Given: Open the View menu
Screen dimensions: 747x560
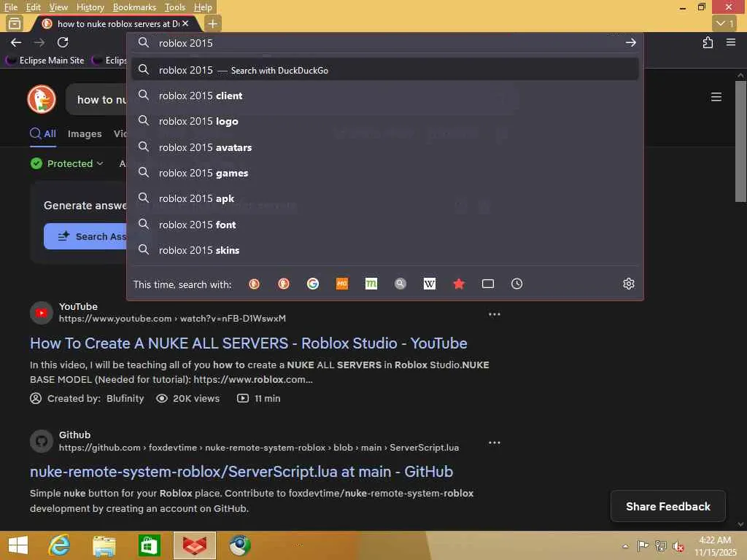Looking at the screenshot, I should [58, 7].
